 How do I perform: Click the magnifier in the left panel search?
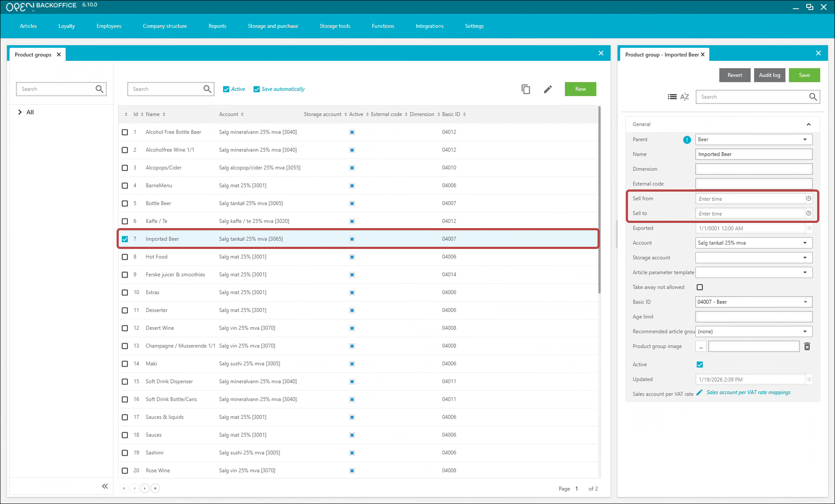click(x=100, y=89)
